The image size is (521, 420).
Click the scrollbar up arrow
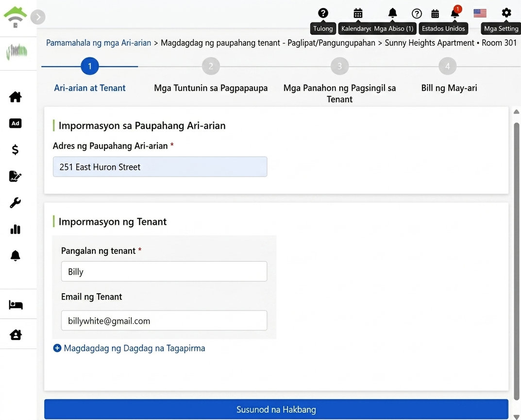click(516, 112)
